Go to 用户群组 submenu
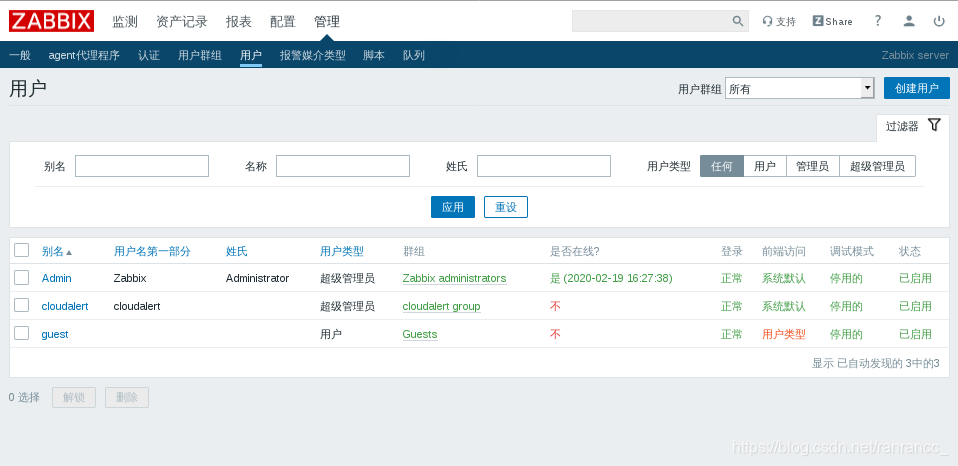 pos(200,56)
